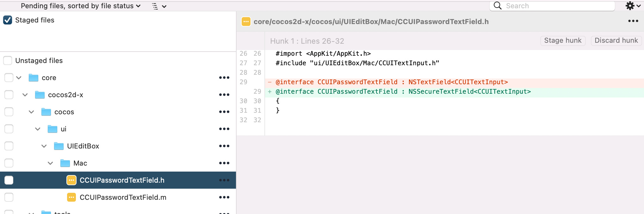Image resolution: width=644 pixels, height=214 pixels.
Task: Uncheck the Staged files checkbox
Action: tap(8, 20)
